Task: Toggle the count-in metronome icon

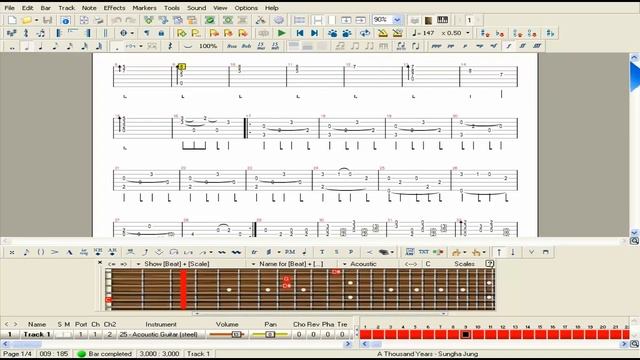Action: pos(397,33)
